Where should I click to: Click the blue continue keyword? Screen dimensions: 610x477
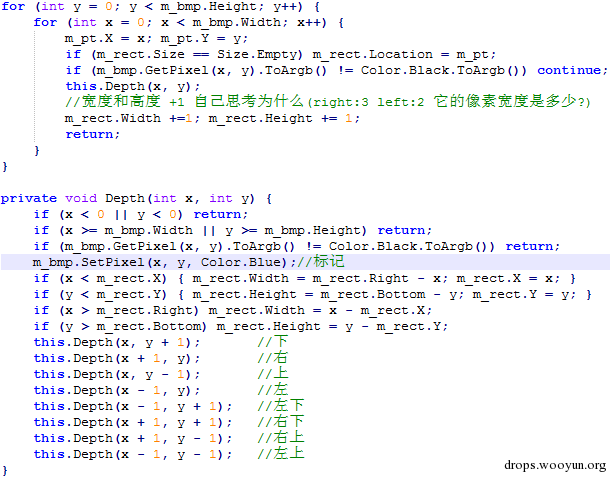571,70
